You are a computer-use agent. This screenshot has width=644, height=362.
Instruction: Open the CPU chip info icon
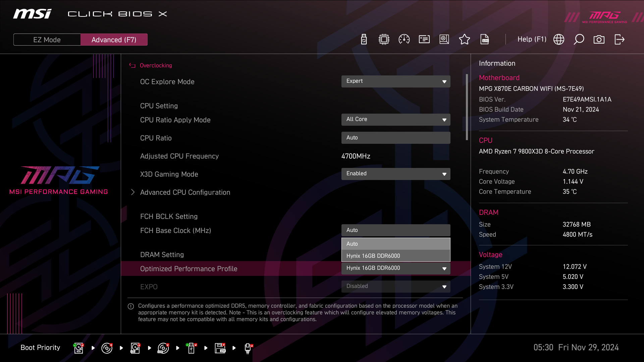(x=384, y=40)
